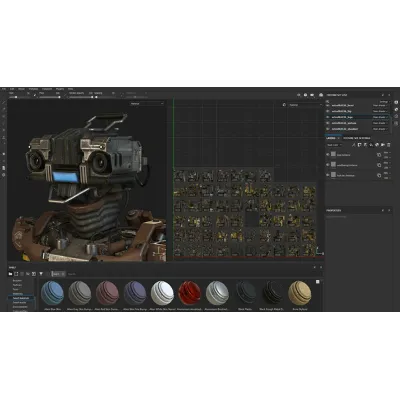
Task: Open the Viewport menu
Action: point(47,89)
